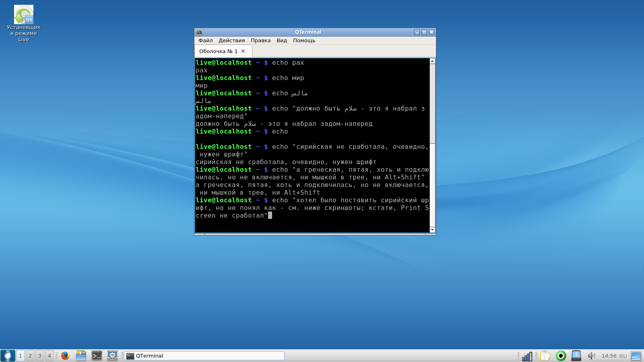Click the terminal launcher in the panel
Image resolution: width=644 pixels, height=362 pixels.
pos(97,356)
